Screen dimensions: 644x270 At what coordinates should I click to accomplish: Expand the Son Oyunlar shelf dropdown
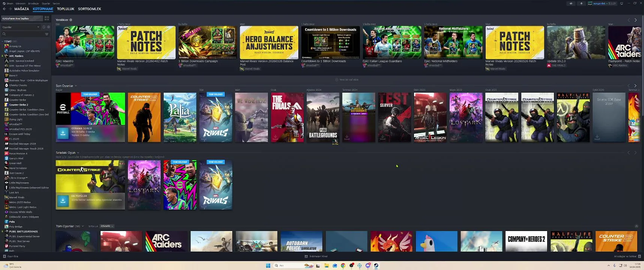coord(76,86)
